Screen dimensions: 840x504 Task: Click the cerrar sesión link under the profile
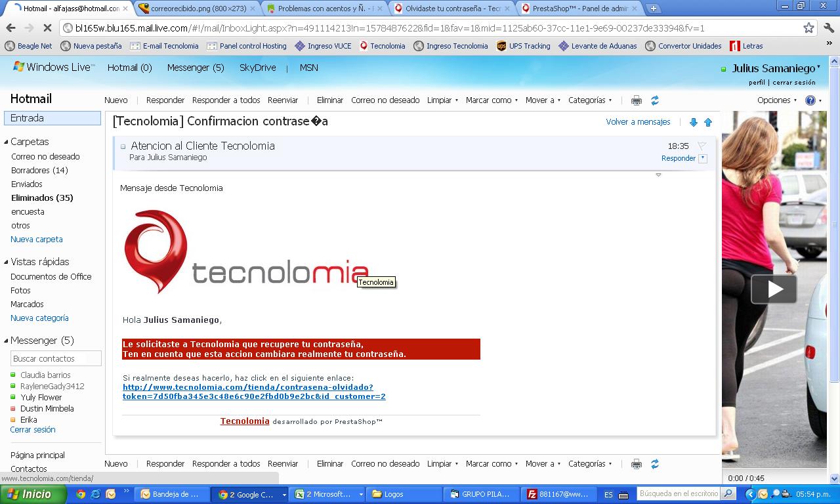(x=794, y=83)
